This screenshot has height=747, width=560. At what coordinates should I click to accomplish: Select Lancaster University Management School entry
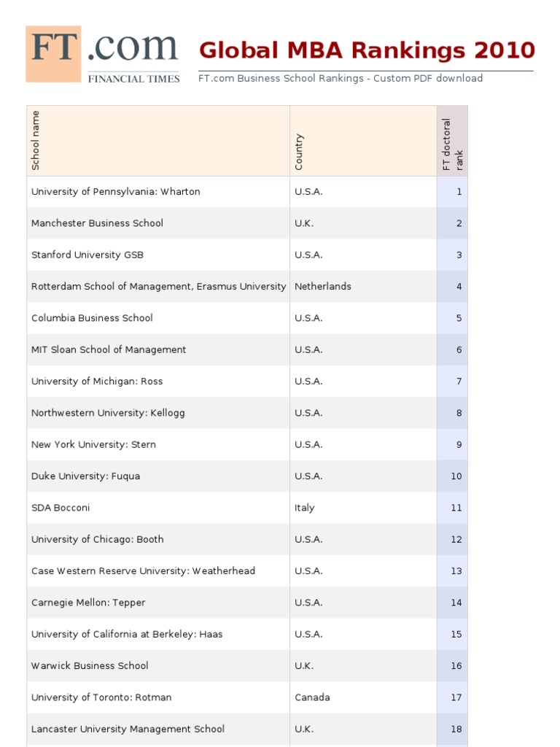pos(128,729)
